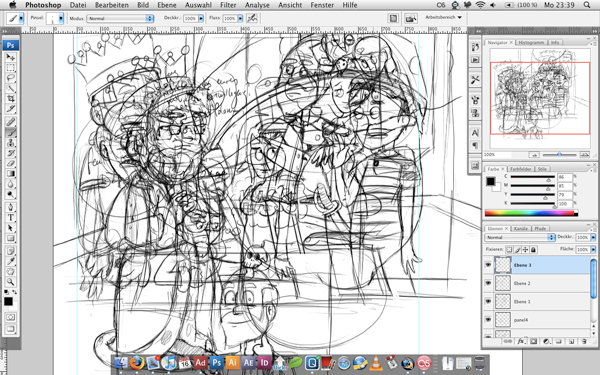Image resolution: width=600 pixels, height=375 pixels.
Task: Select the Lasso tool
Action: (x=10, y=78)
